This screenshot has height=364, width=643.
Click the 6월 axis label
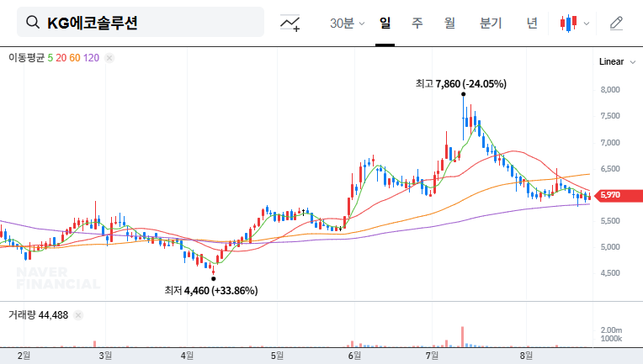coord(354,356)
